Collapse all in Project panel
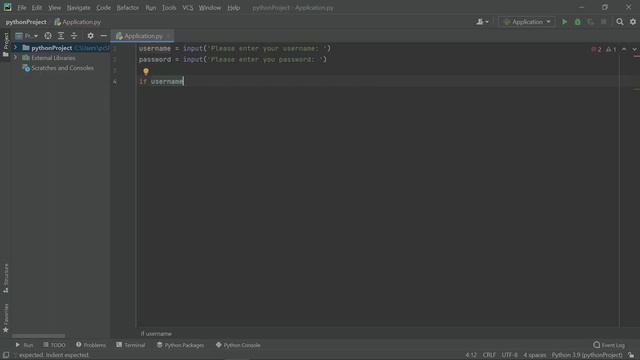 [x=74, y=36]
